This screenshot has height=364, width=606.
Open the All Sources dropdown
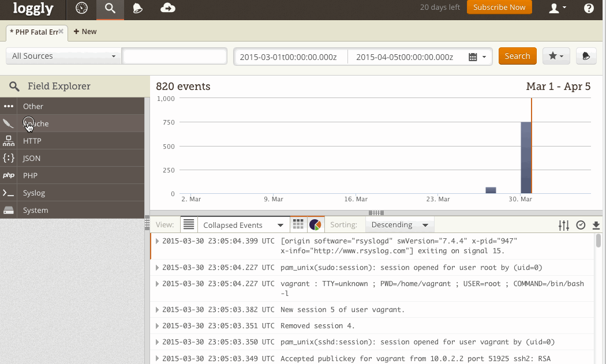pyautogui.click(x=63, y=56)
